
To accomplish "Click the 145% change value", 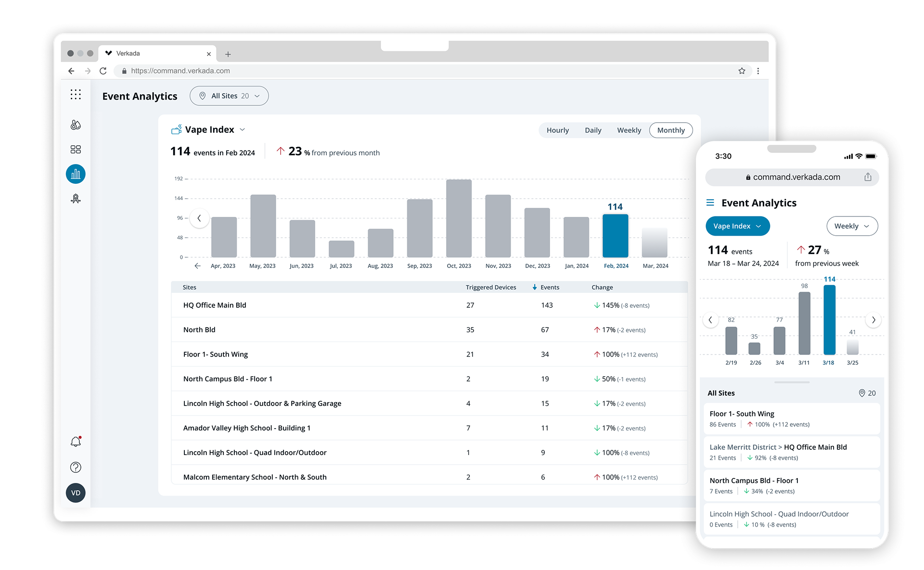I will (x=611, y=305).
